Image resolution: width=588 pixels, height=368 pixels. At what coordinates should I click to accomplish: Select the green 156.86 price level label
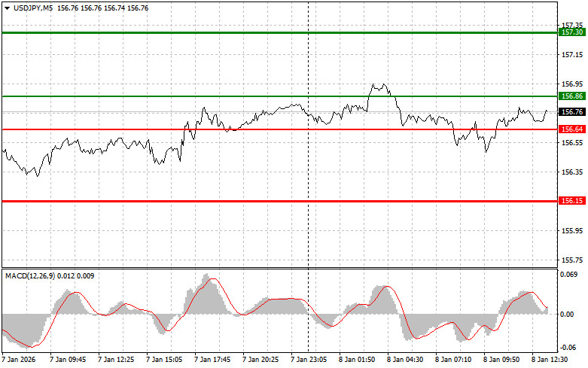pyautogui.click(x=572, y=96)
